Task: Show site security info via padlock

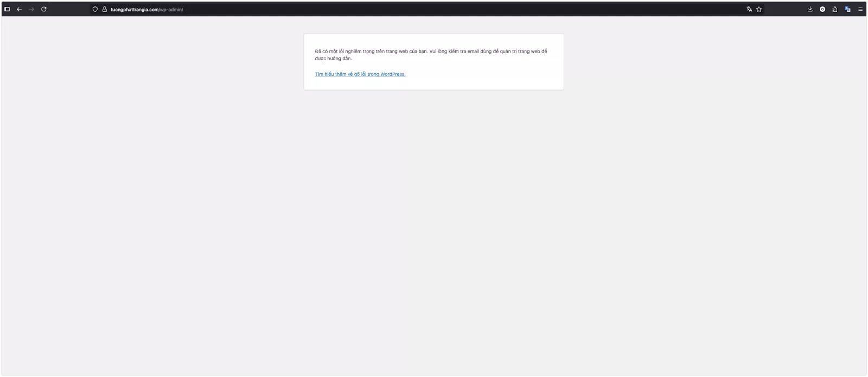Action: [105, 9]
